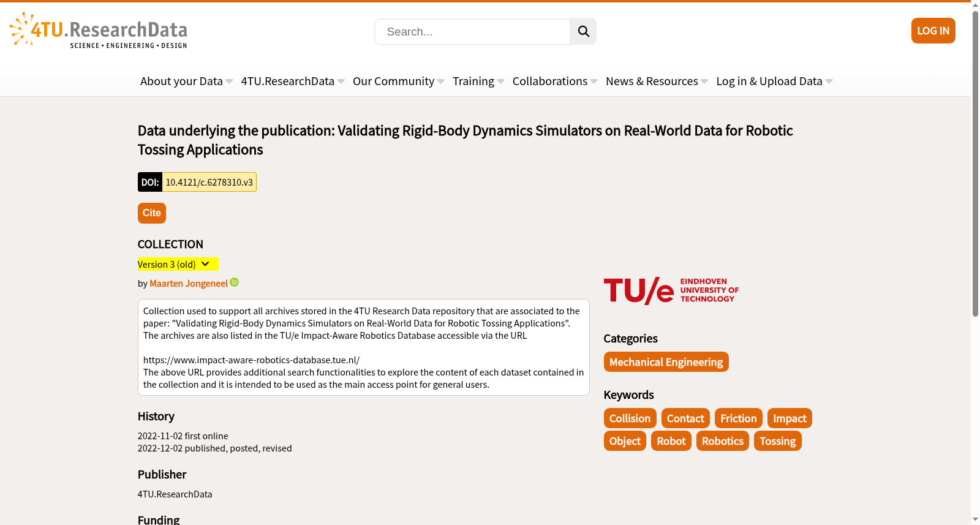
Task: Expand arrow next to Training
Action: 501,81
